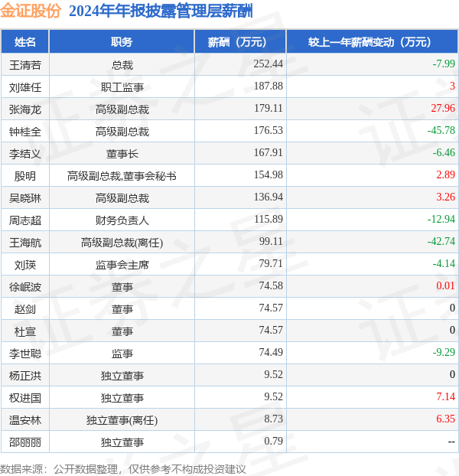The image size is (459, 476).
Task: Click change value -7.99
Action: tap(444, 64)
